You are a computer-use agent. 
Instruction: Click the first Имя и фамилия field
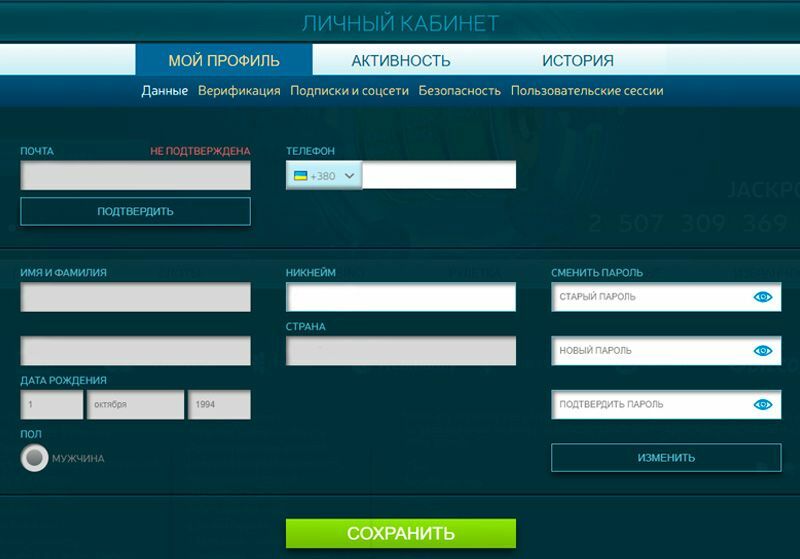pyautogui.click(x=135, y=297)
